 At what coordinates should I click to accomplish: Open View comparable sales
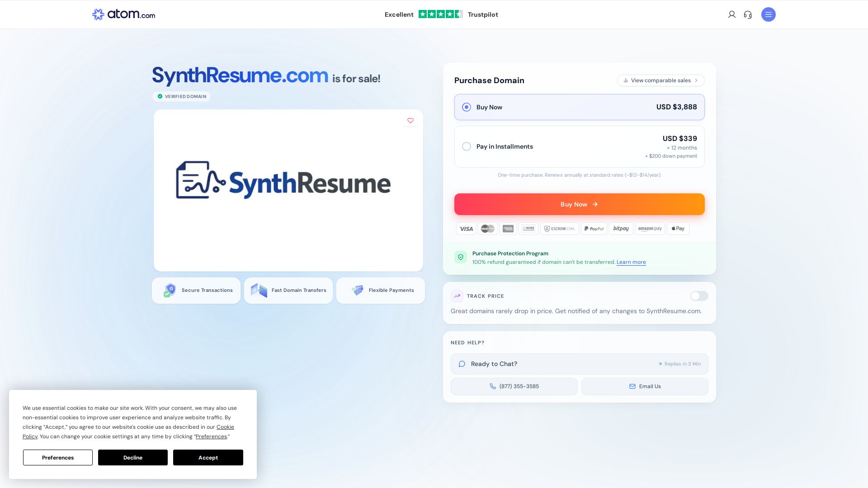[661, 80]
